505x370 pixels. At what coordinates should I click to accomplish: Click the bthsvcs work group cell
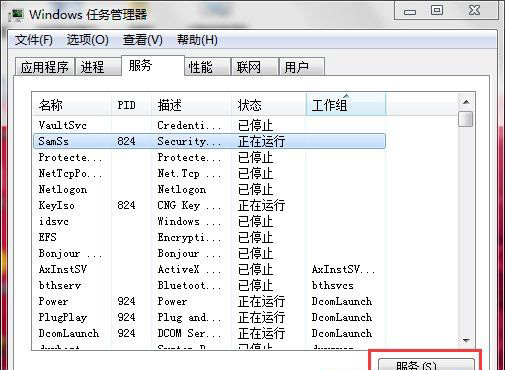(332, 285)
